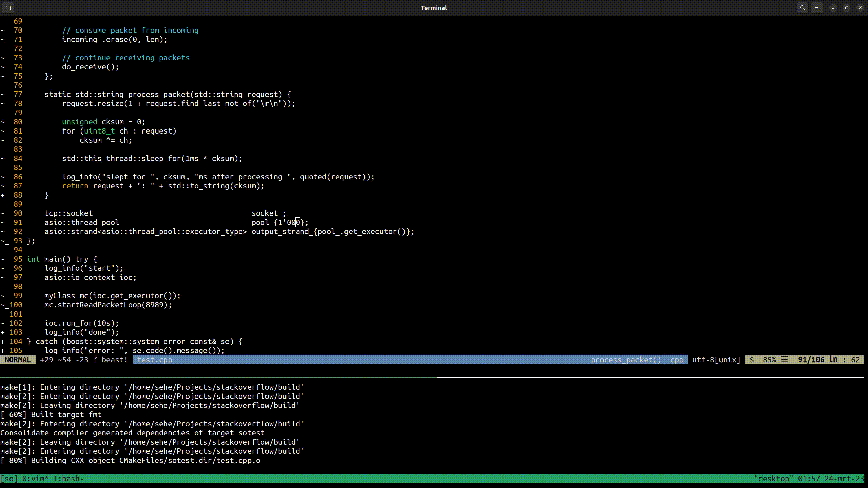Viewport: 868px width, 488px height.
Task: Place cursor on line number 95
Action: tap(18, 259)
